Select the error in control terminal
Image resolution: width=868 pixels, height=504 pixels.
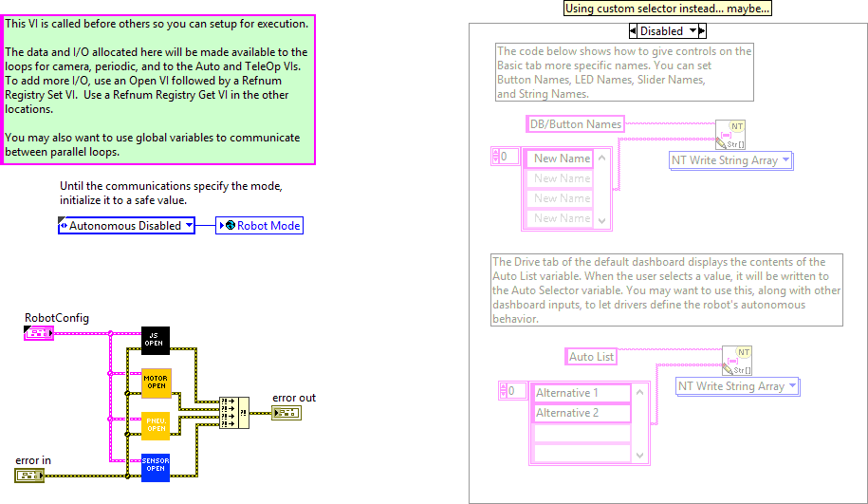point(28,474)
